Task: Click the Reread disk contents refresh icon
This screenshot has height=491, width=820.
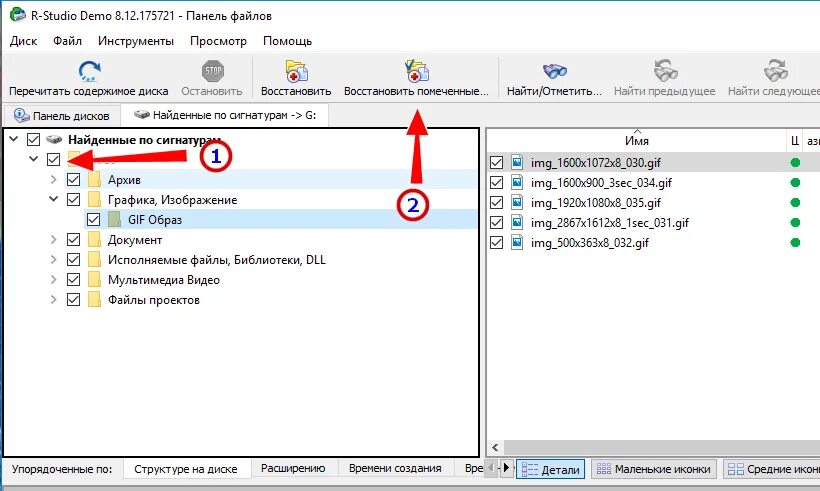Action: (x=89, y=71)
